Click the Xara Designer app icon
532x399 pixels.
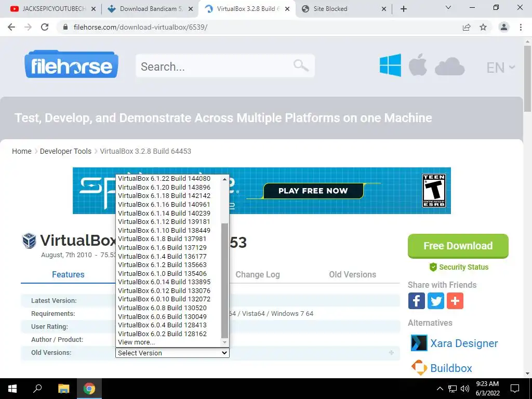(x=419, y=343)
